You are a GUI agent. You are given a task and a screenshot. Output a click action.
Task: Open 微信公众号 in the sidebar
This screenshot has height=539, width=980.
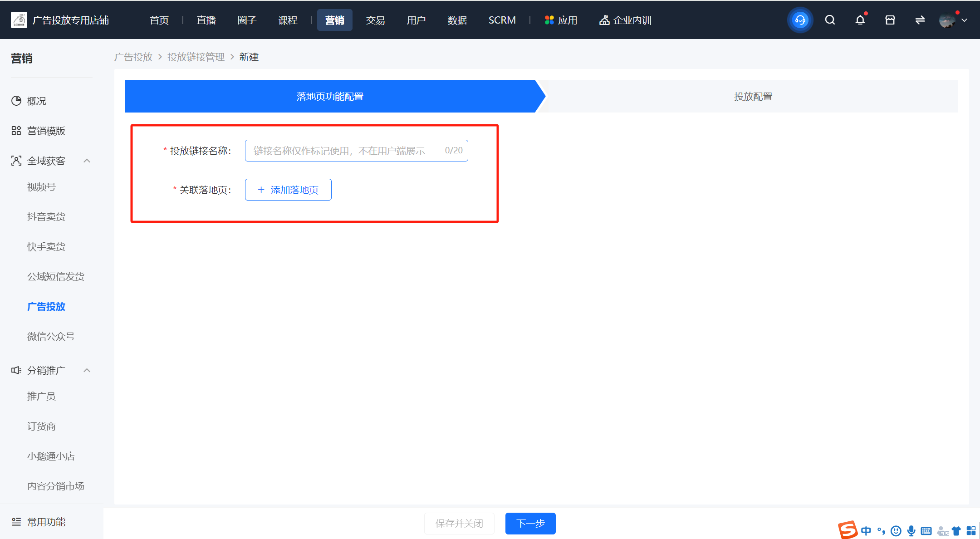point(51,337)
